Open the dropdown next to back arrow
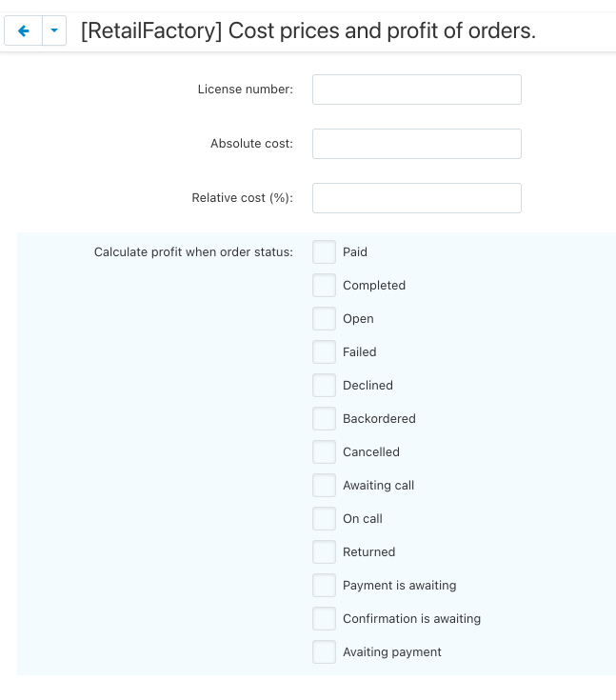Screen dimensions: 616x700 point(54,31)
